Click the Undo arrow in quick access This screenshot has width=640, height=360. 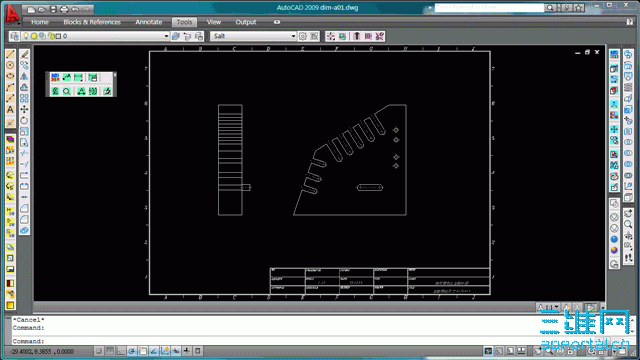click(75, 9)
